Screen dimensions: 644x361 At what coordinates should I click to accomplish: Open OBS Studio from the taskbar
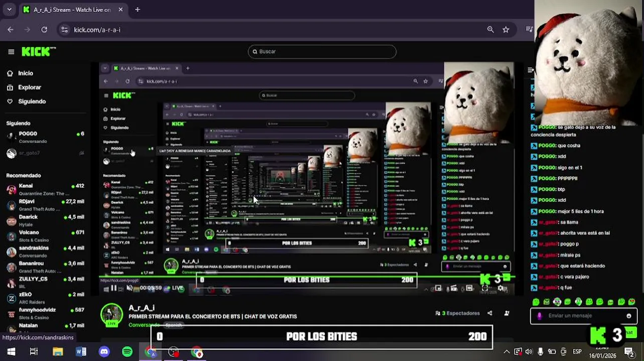click(x=174, y=352)
